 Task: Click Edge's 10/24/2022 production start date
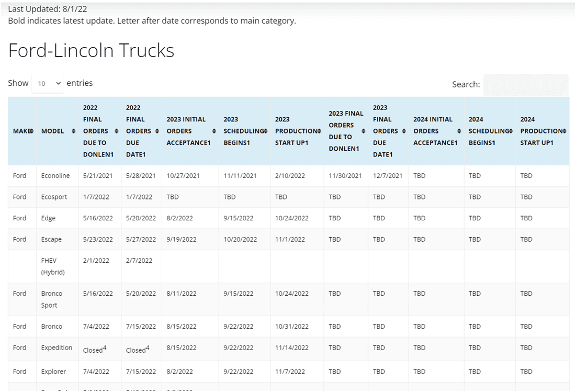(292, 218)
